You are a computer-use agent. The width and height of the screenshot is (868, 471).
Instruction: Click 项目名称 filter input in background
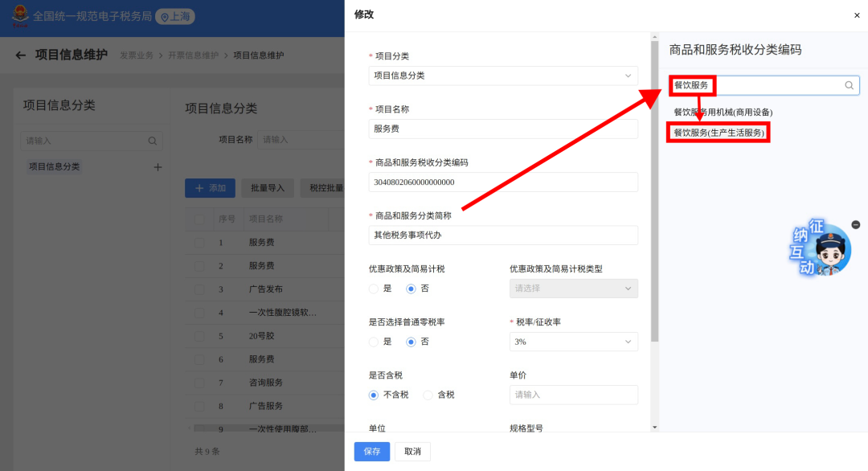click(x=301, y=140)
